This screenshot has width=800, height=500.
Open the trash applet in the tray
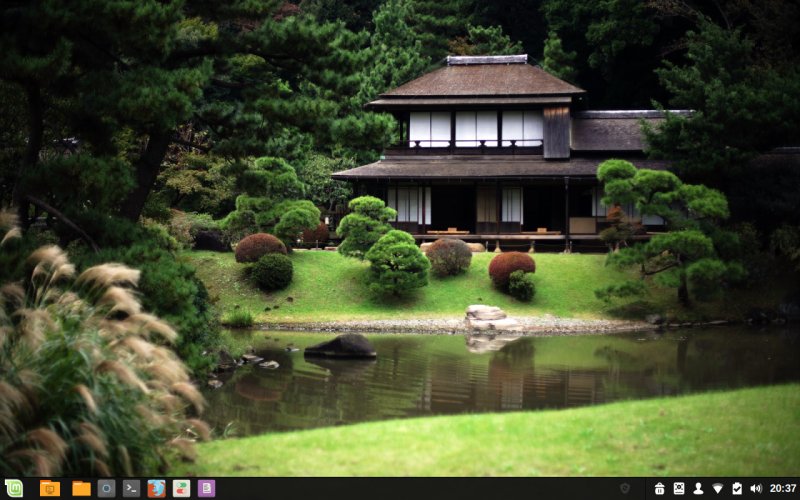pyautogui.click(x=659, y=488)
